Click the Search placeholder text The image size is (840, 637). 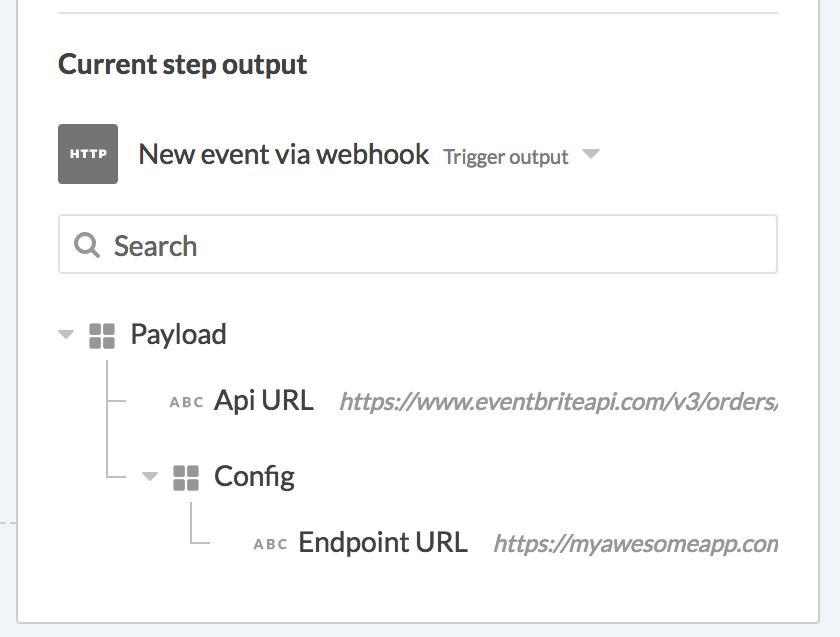155,246
